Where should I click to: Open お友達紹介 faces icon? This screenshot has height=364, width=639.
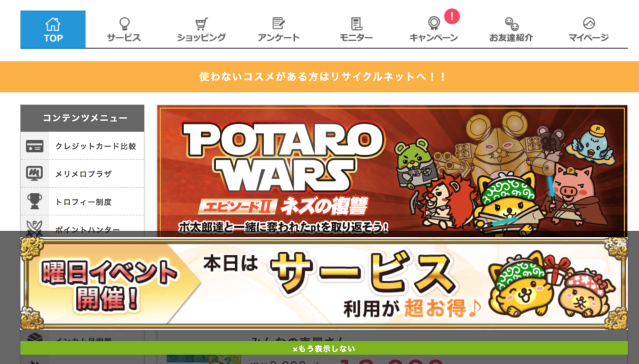pyautogui.click(x=511, y=24)
